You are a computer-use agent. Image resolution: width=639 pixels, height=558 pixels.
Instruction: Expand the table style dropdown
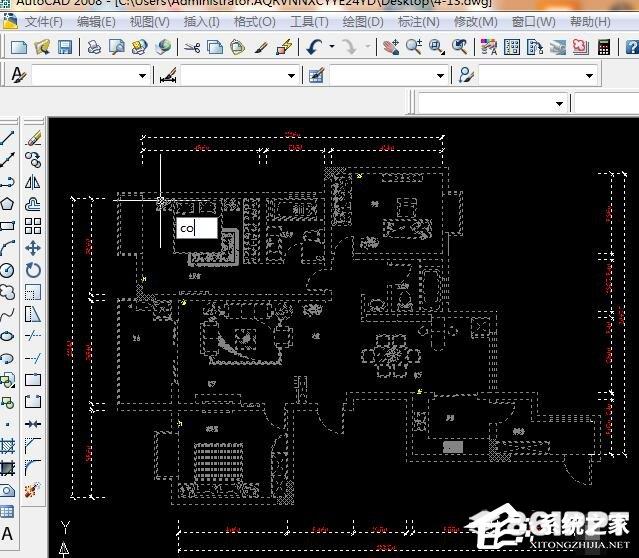click(441, 76)
